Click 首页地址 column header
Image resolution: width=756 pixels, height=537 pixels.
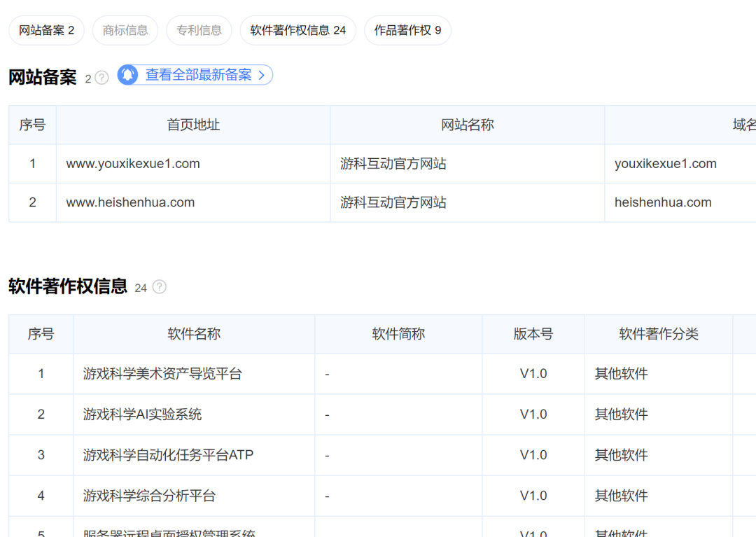pos(193,125)
